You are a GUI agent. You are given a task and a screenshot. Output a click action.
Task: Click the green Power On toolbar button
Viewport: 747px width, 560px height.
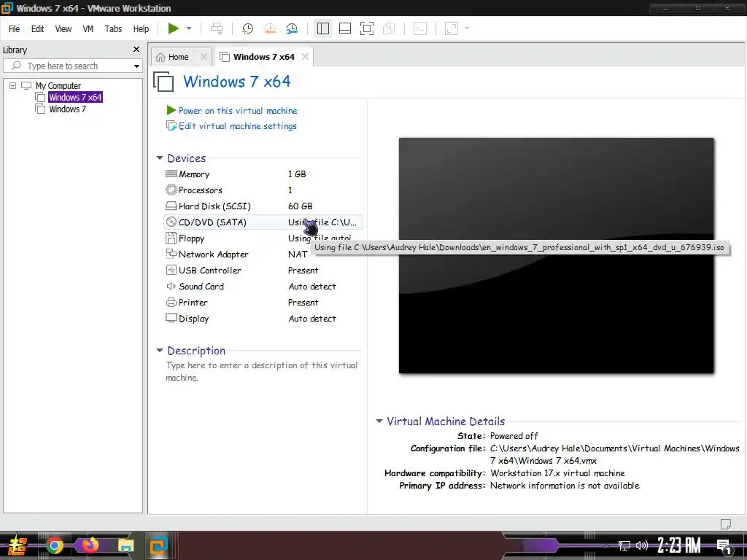(x=174, y=28)
